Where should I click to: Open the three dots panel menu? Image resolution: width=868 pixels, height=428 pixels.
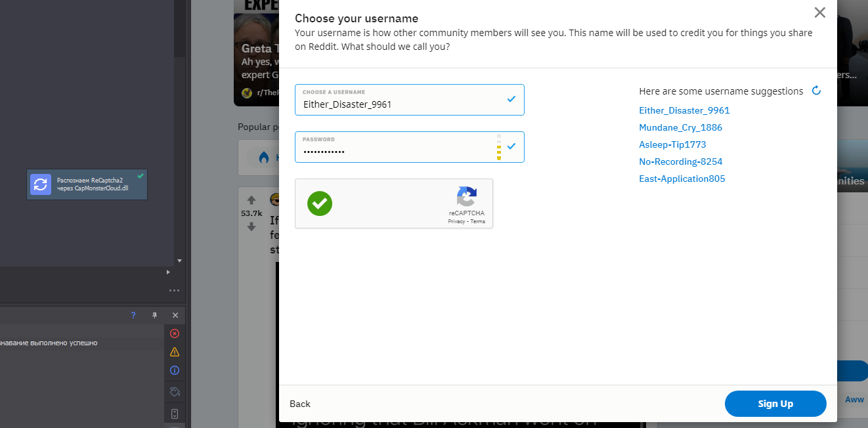coord(174,290)
